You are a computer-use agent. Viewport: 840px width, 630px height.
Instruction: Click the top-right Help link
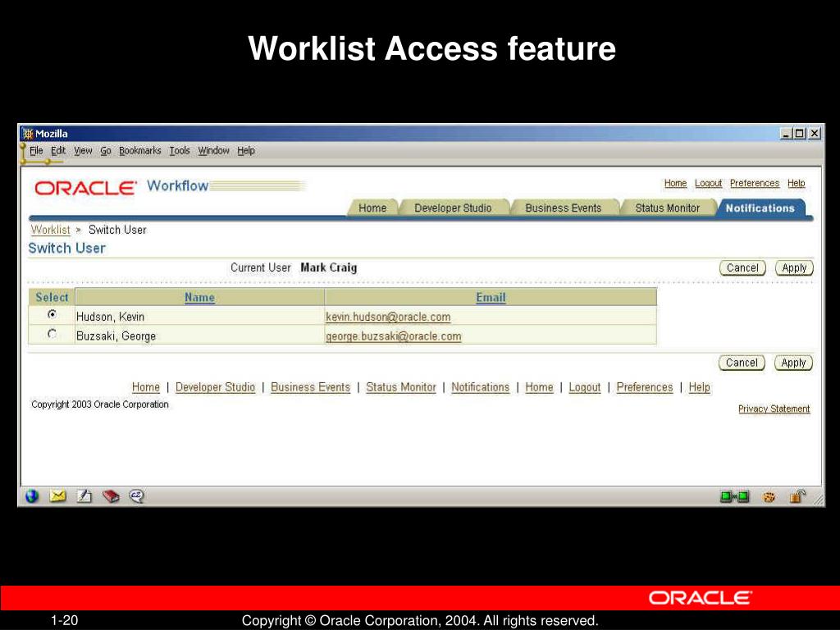tap(796, 183)
